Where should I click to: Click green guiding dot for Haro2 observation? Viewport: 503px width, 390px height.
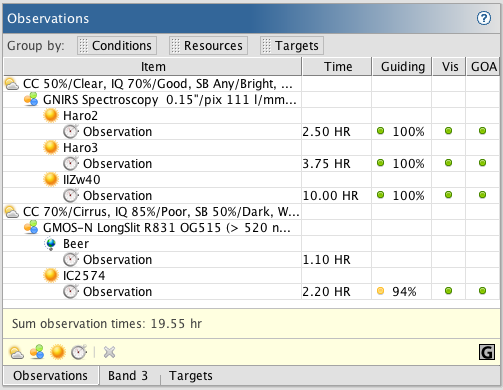pos(380,131)
